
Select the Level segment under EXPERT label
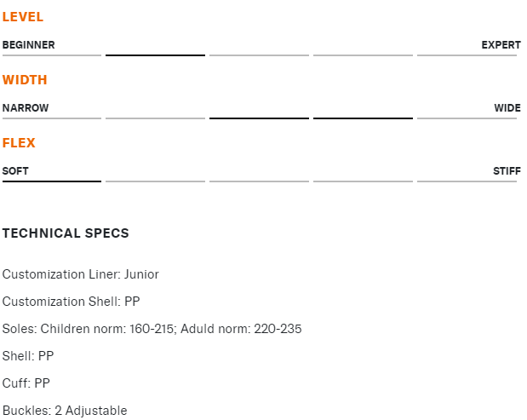point(467,55)
